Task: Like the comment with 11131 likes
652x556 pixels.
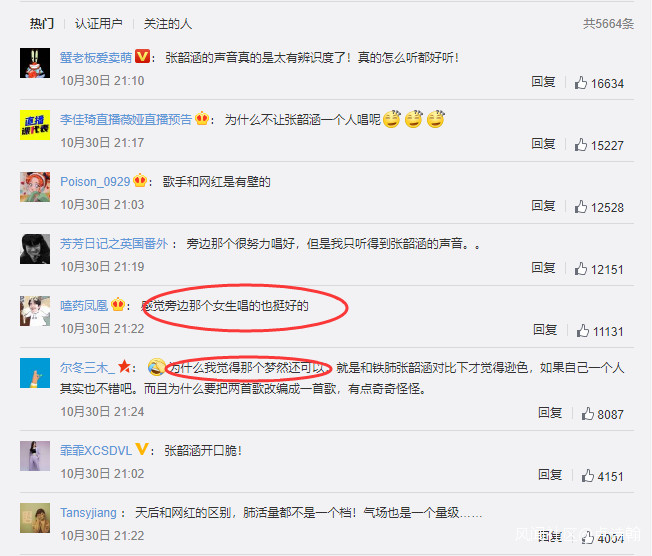Action: [583, 331]
